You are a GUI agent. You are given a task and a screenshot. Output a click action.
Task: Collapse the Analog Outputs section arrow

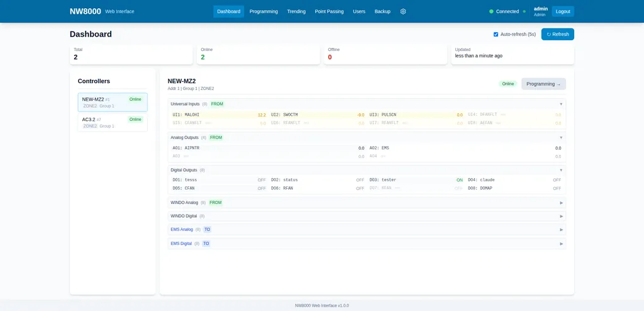pos(561,137)
